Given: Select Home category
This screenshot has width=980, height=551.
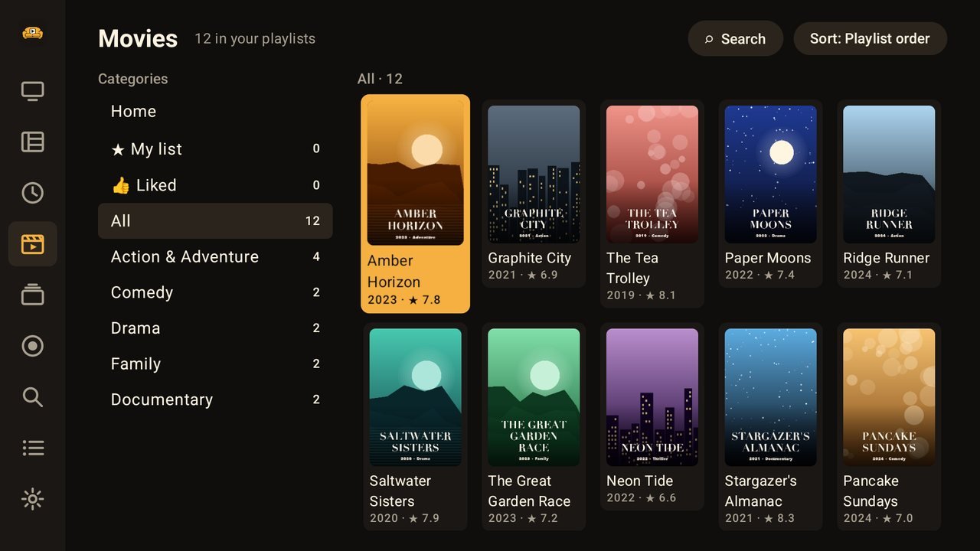Looking at the screenshot, I should pos(215,112).
